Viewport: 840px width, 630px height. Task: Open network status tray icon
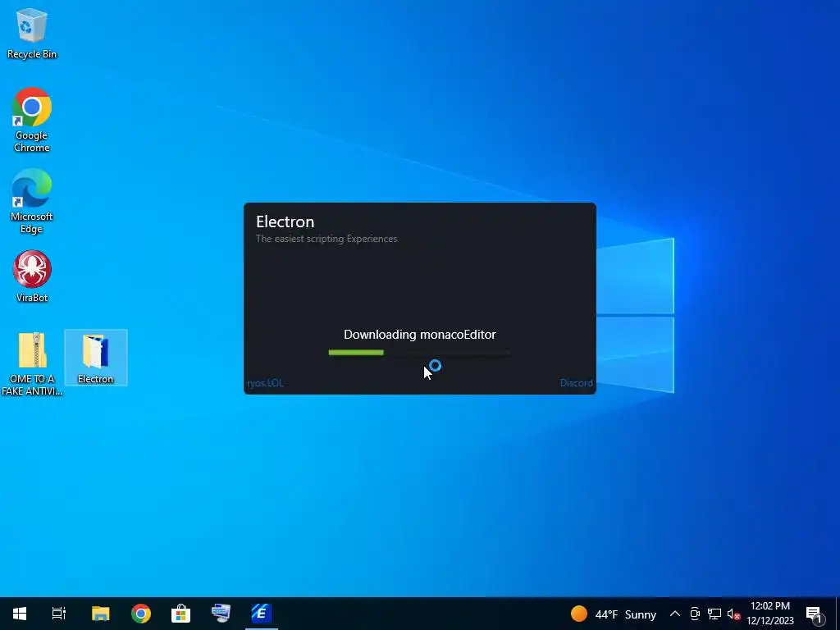[x=714, y=614]
